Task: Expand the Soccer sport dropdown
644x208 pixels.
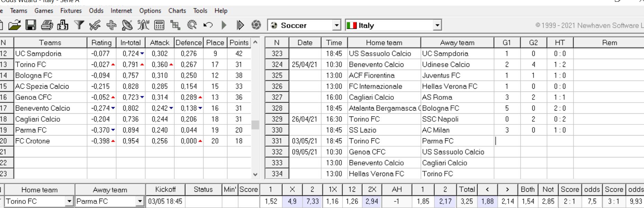Action: 336,25
